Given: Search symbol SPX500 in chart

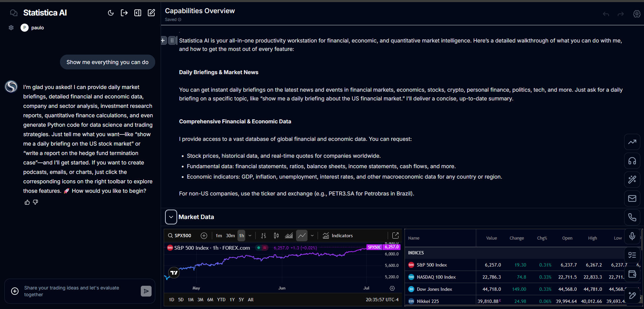Looking at the screenshot, I should pyautogui.click(x=180, y=236).
